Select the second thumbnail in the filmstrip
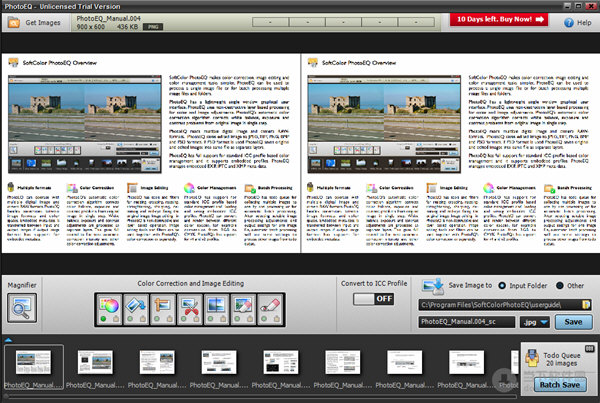This screenshot has height=403, width=600. click(x=99, y=371)
